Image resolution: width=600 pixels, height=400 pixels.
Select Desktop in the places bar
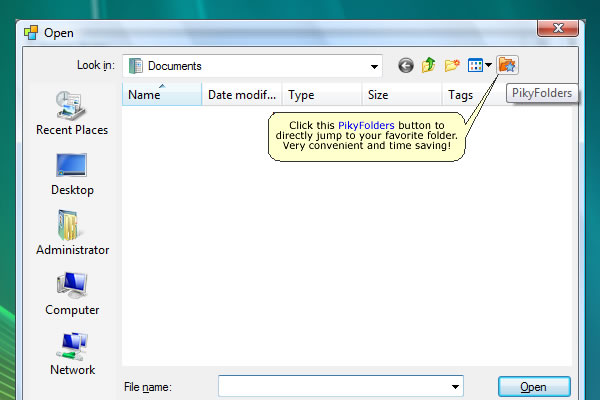click(x=72, y=174)
